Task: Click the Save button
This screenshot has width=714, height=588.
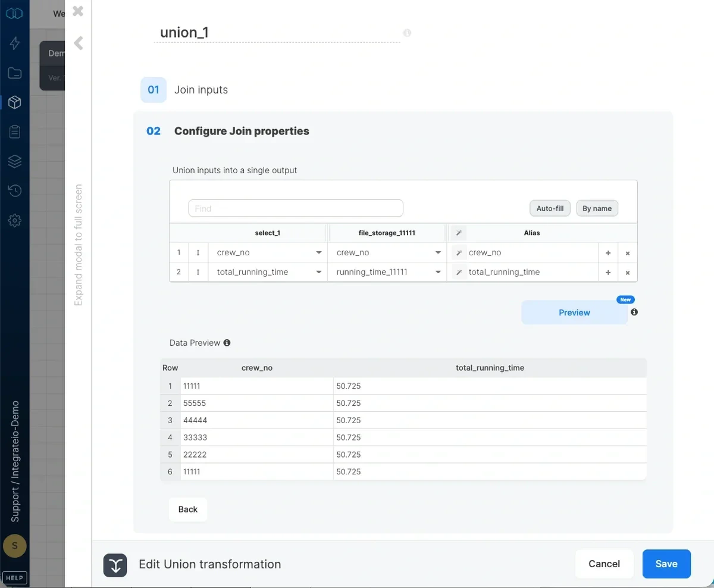Action: tap(666, 564)
